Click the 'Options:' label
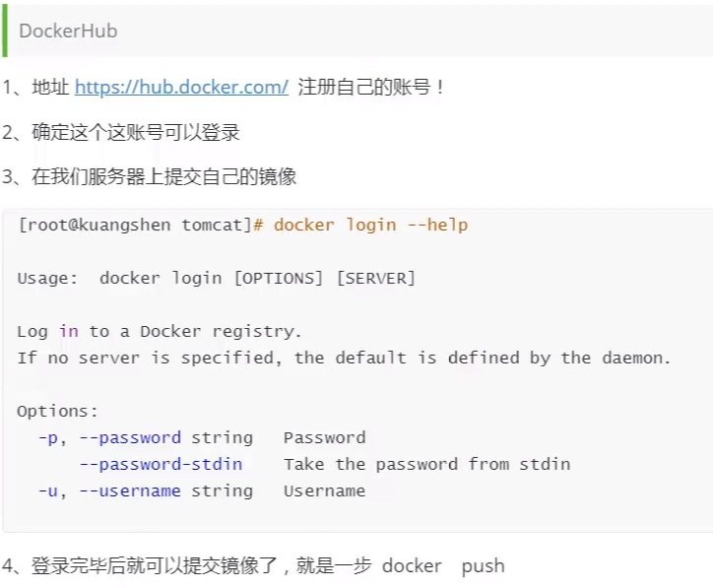The height and width of the screenshot is (588, 713). (x=58, y=411)
